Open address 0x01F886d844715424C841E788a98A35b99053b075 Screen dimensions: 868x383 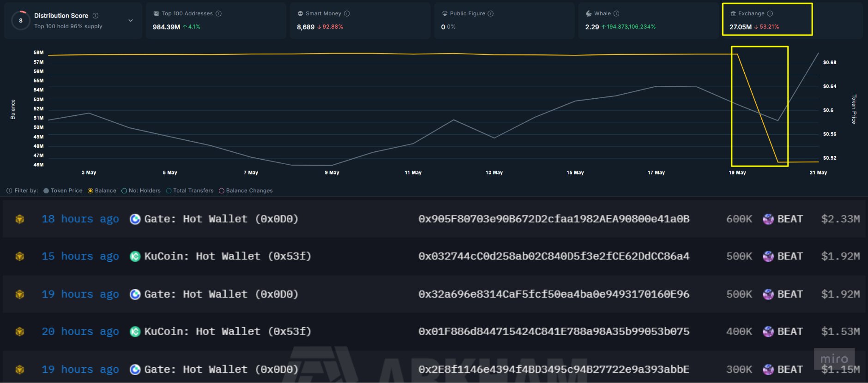point(554,332)
